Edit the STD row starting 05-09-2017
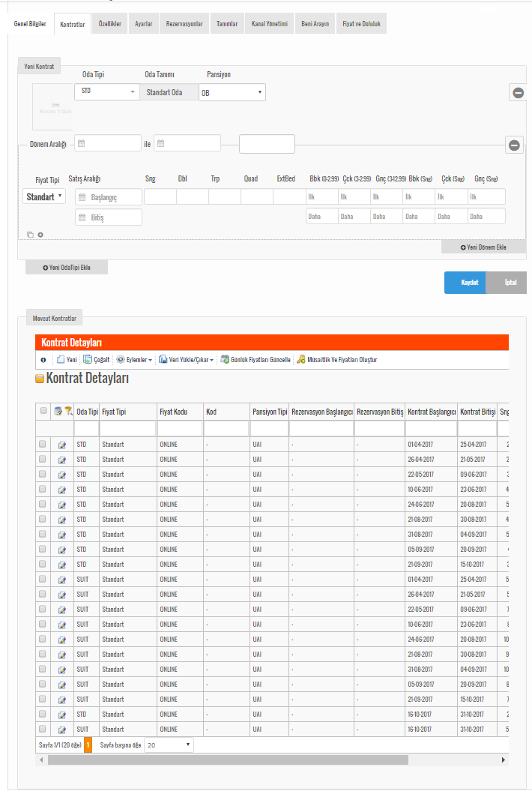The height and width of the screenshot is (797, 532). [62, 550]
